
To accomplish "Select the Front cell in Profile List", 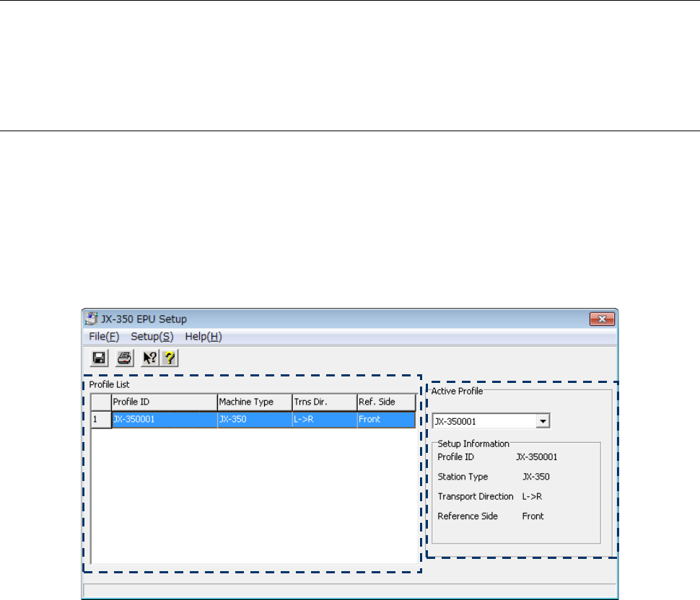I will pyautogui.click(x=386, y=419).
